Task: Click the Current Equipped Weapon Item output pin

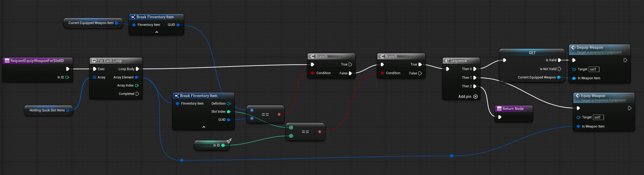Action: coord(117,23)
